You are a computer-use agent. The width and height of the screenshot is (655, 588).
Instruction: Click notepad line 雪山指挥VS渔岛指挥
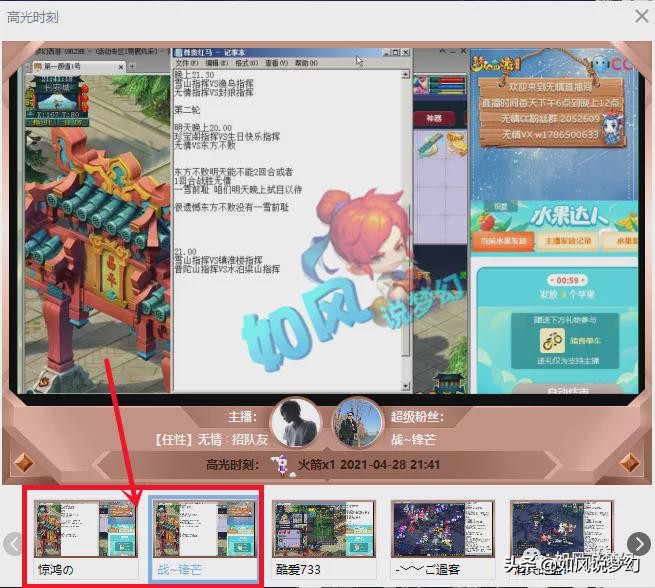[214, 84]
